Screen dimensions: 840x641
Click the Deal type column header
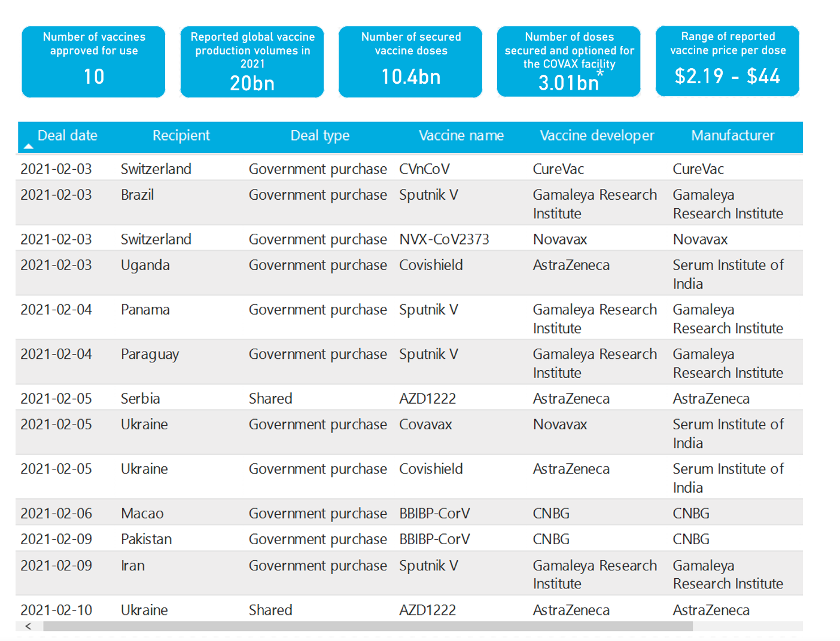[x=319, y=136]
